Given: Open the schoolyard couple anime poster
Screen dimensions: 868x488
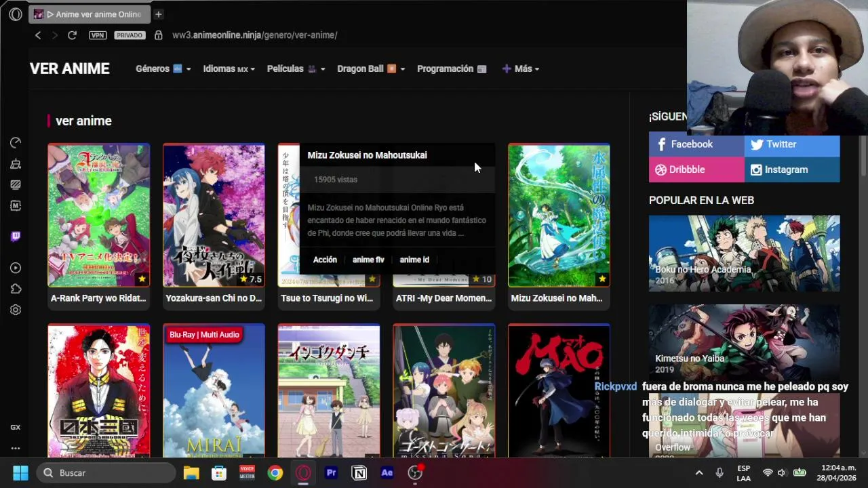Looking at the screenshot, I should click(329, 391).
